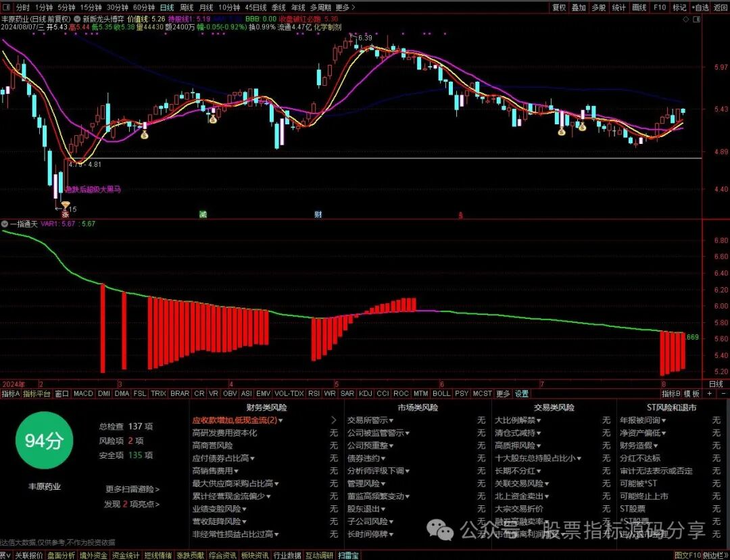This screenshot has height=560, width=730.
Task: Click the panel layout icon before 分时
Action: coord(7,7)
